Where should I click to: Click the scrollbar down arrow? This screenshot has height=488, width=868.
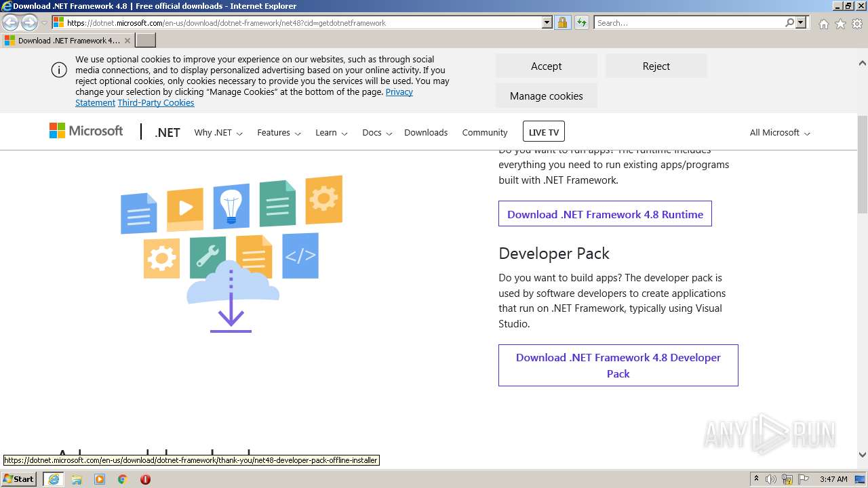pos(863,455)
